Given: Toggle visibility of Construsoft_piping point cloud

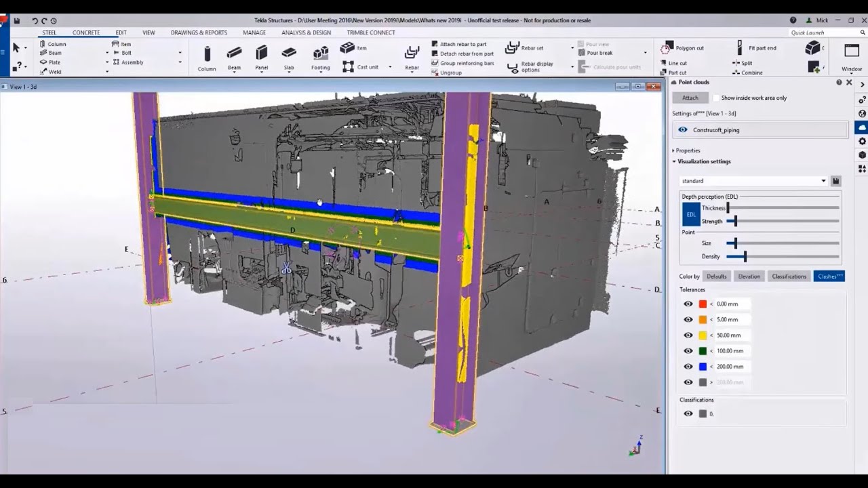Looking at the screenshot, I should tap(683, 129).
